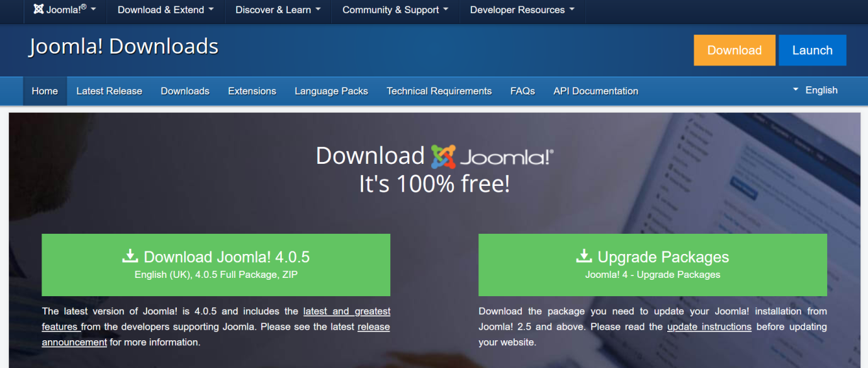Click the Joomla logo icon in top bar
This screenshot has width=868, height=368.
(38, 9)
